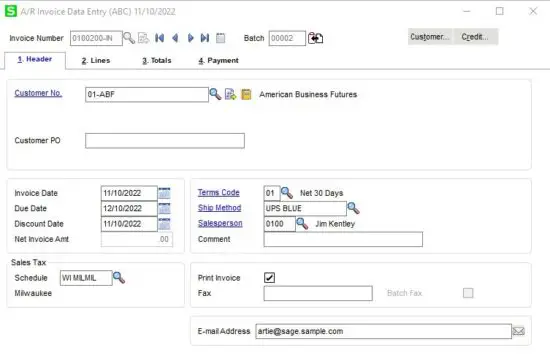Follow the Terms Code link
550x361 pixels.
tap(219, 192)
